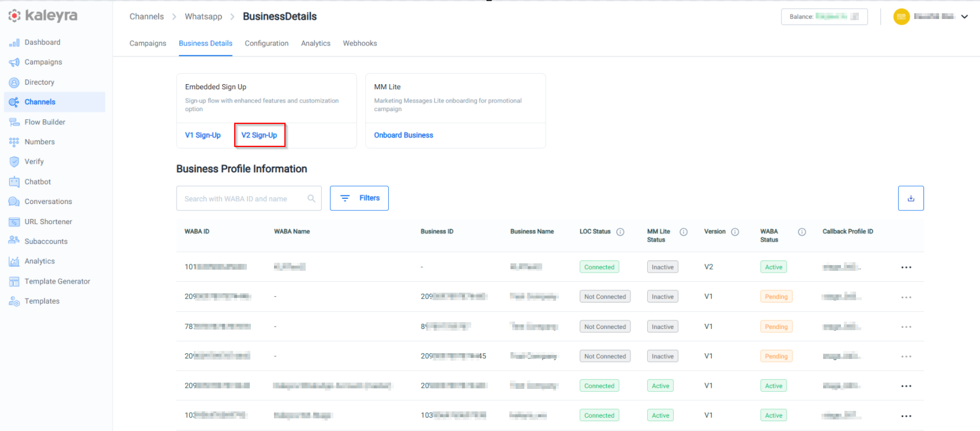The width and height of the screenshot is (980, 431).
Task: Switch to the Campaigns tab
Action: coord(148,44)
